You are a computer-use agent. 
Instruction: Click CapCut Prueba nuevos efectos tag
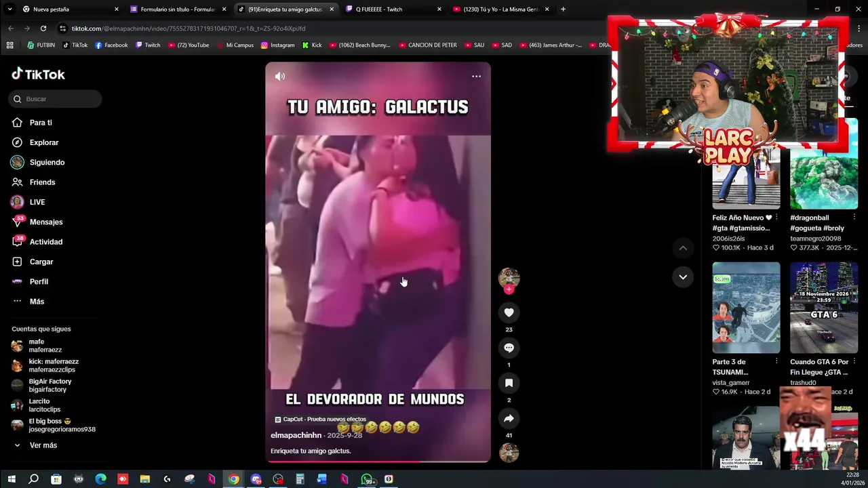coord(320,420)
